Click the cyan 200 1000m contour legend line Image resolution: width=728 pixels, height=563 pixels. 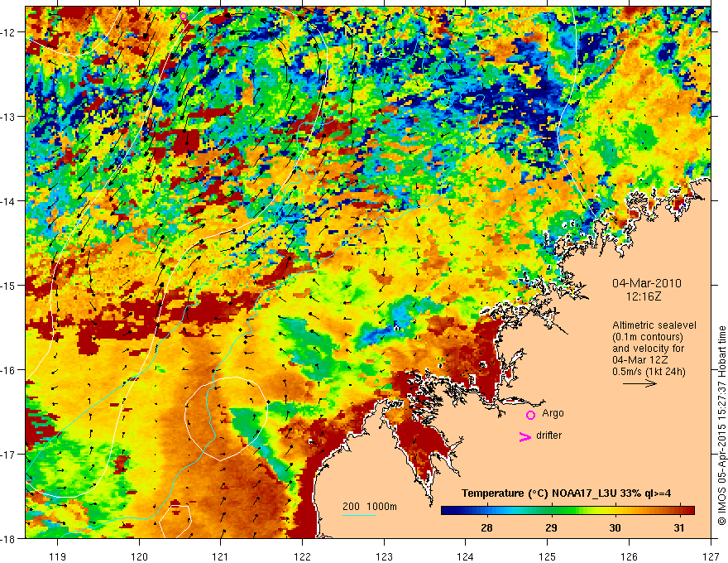pyautogui.click(x=359, y=515)
